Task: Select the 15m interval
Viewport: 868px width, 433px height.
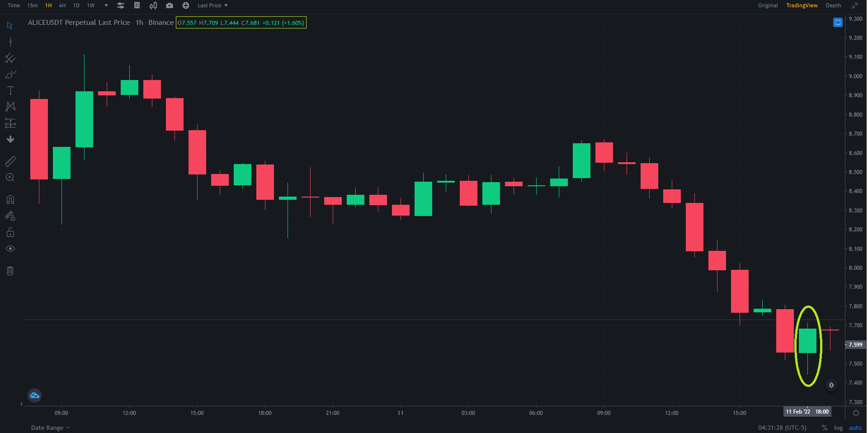Action: (x=33, y=5)
